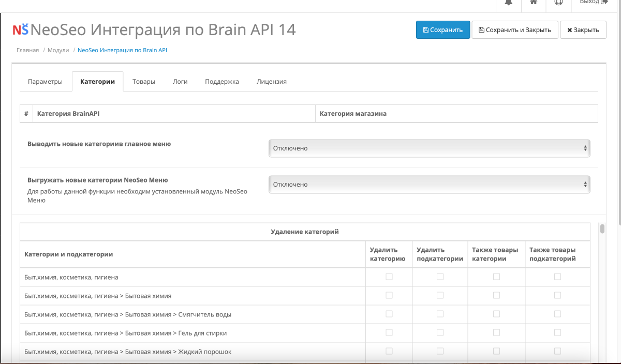Follow the Модули breadcrumb link
621x364 pixels.
58,51
